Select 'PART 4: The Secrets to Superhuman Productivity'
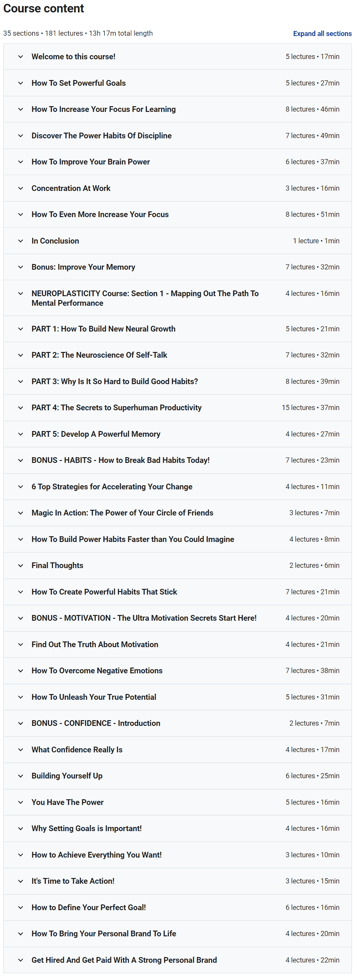The height and width of the screenshot is (980, 357). pyautogui.click(x=116, y=407)
